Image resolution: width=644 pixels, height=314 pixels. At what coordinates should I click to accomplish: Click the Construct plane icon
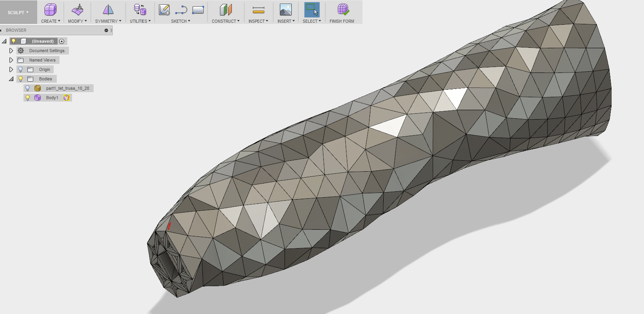click(x=225, y=10)
